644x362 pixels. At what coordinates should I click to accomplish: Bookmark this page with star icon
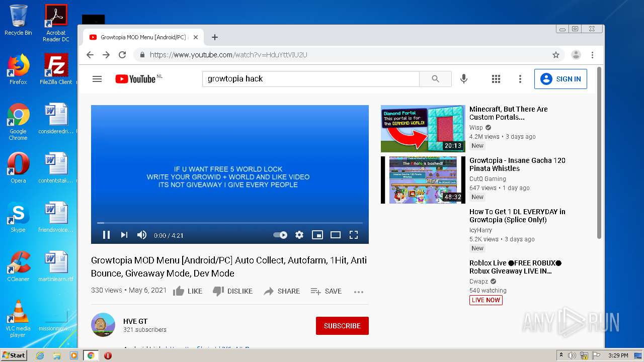point(556,55)
